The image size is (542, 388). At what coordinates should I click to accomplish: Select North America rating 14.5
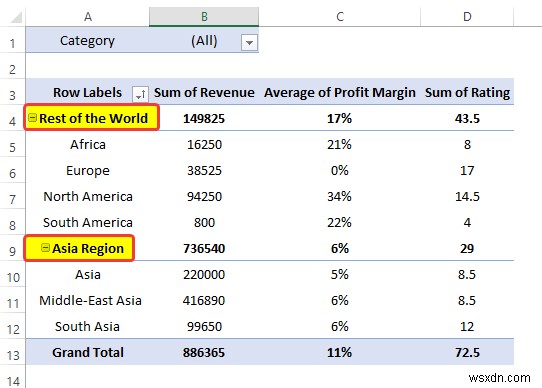[467, 196]
